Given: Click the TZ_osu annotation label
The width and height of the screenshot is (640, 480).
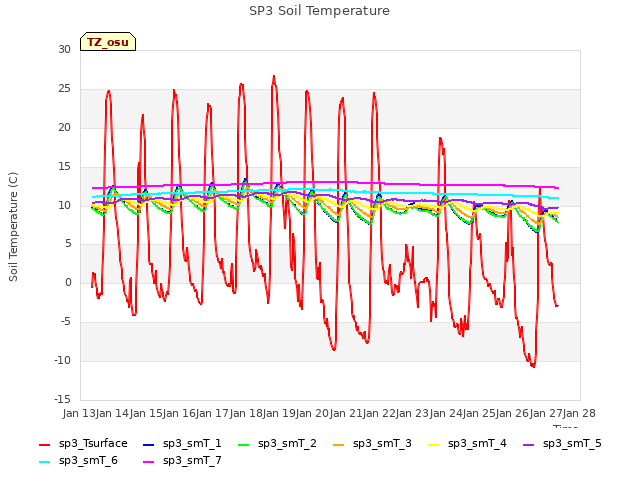Looking at the screenshot, I should click(108, 42).
